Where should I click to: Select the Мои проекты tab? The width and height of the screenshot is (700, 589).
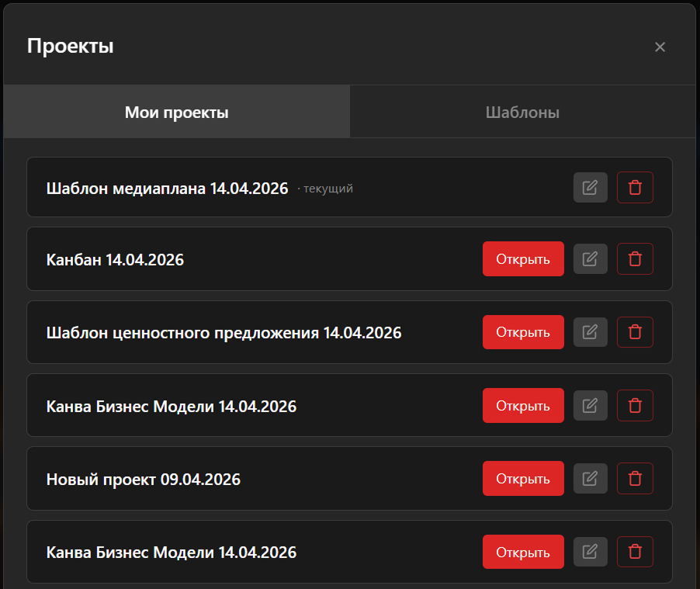pyautogui.click(x=177, y=112)
